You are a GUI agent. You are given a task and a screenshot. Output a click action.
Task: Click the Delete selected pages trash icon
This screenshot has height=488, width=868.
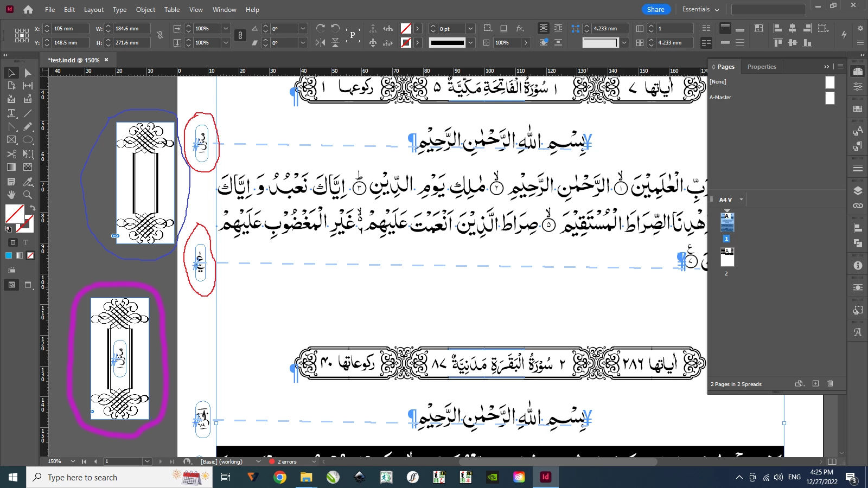pyautogui.click(x=830, y=383)
